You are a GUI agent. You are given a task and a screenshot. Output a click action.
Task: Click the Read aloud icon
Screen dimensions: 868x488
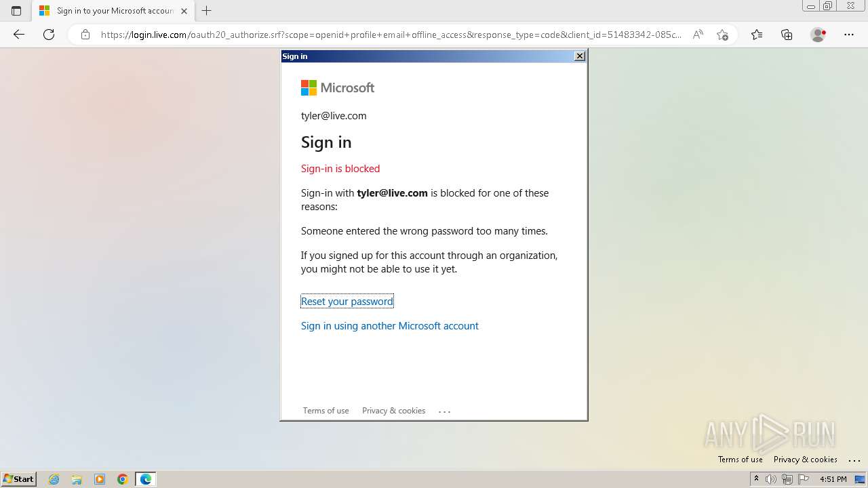pos(698,35)
